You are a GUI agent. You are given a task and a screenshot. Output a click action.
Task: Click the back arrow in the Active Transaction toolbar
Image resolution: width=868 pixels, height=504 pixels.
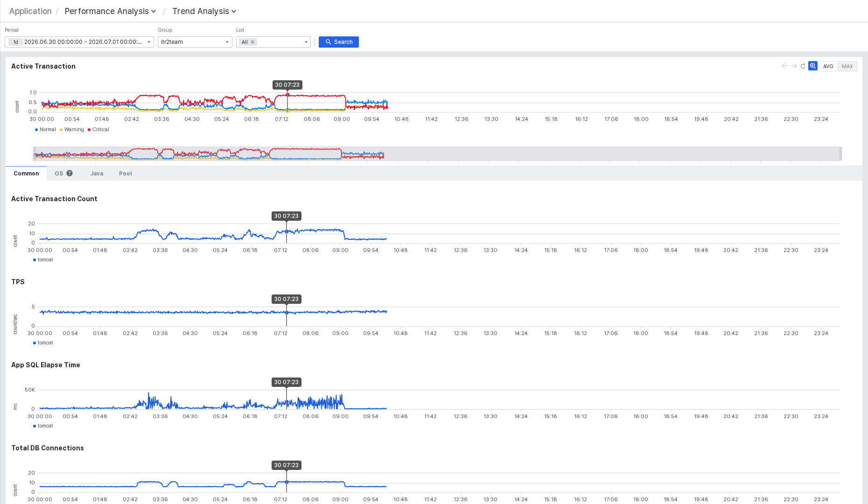pos(784,66)
